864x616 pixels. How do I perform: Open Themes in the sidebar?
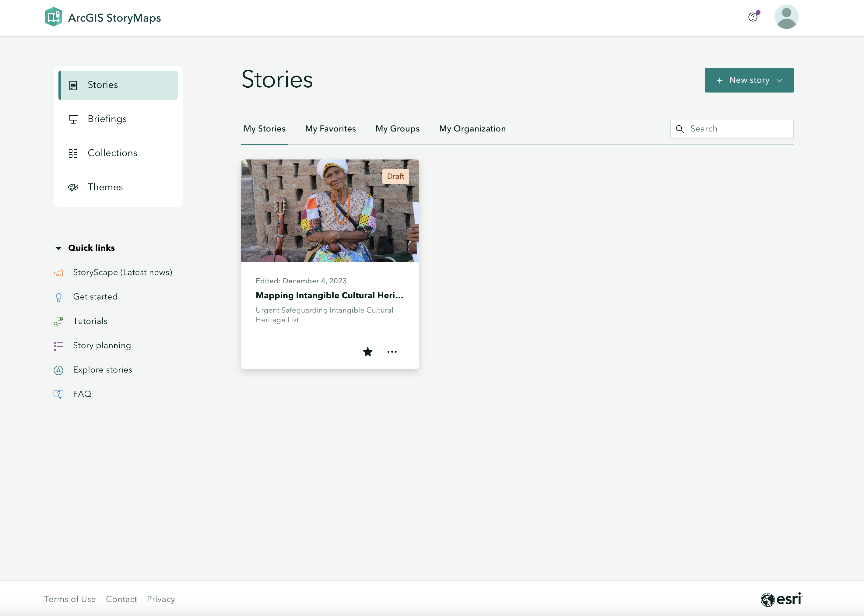click(x=105, y=187)
